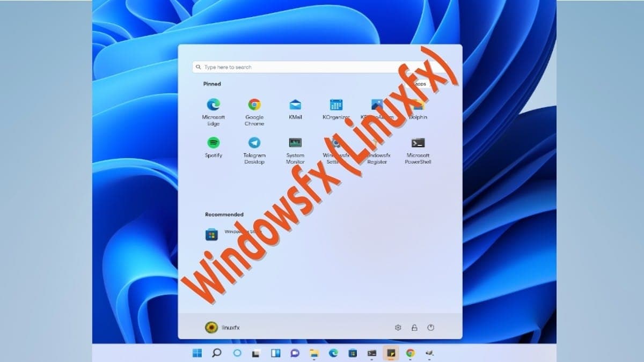
Task: Click the power button in Start menu
Action: (x=430, y=327)
